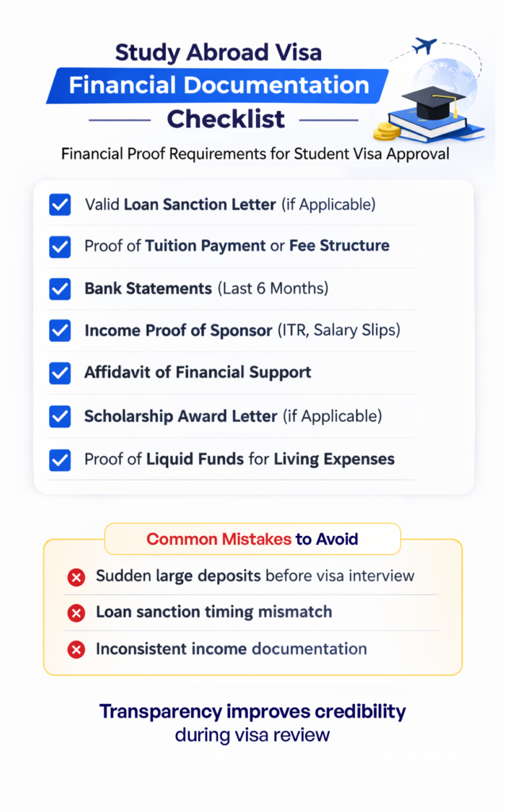Uncheck Proof of Tuition Payment checkbox
The width and height of the screenshot is (505, 812).
pos(59,247)
